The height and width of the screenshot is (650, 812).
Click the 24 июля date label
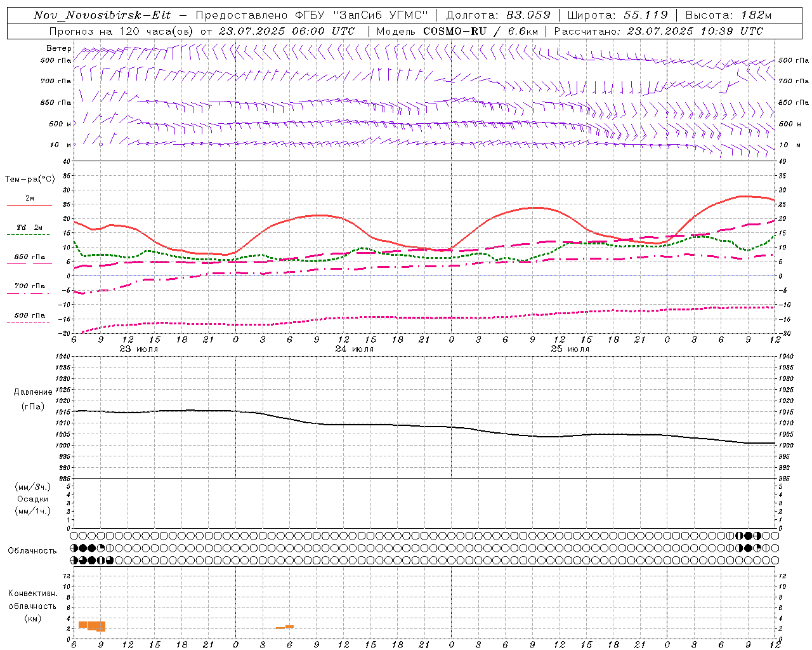355,349
